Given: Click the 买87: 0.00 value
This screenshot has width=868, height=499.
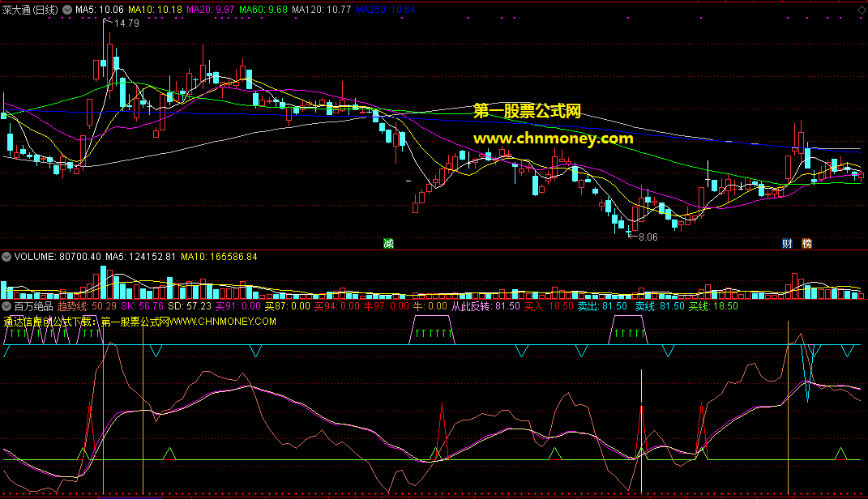Looking at the screenshot, I should click(287, 306).
